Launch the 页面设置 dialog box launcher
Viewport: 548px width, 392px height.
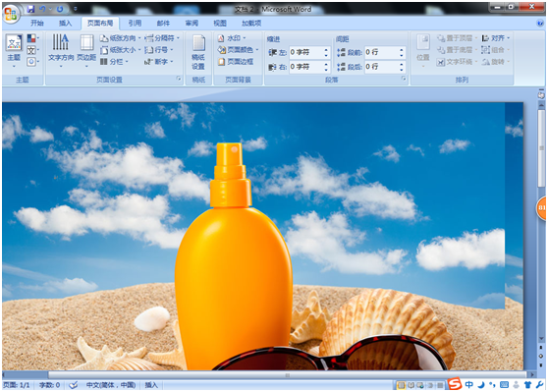tap(179, 79)
